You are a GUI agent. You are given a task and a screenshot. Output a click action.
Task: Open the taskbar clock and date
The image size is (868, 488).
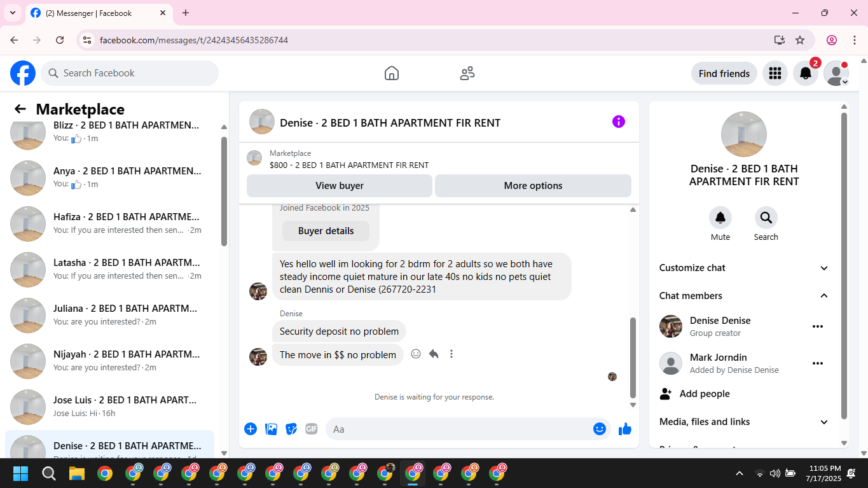coord(823,473)
